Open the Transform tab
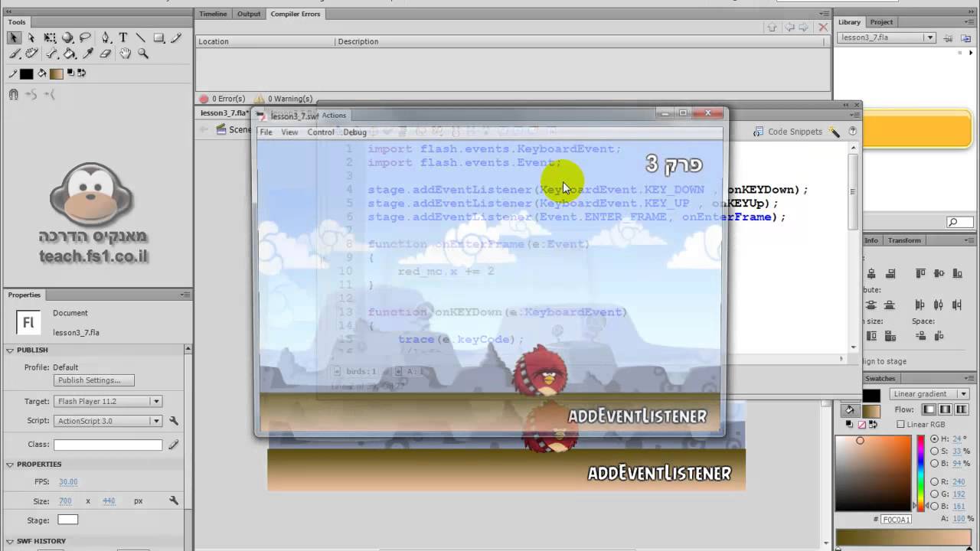Screen dimensions: 980x551 [x=904, y=240]
